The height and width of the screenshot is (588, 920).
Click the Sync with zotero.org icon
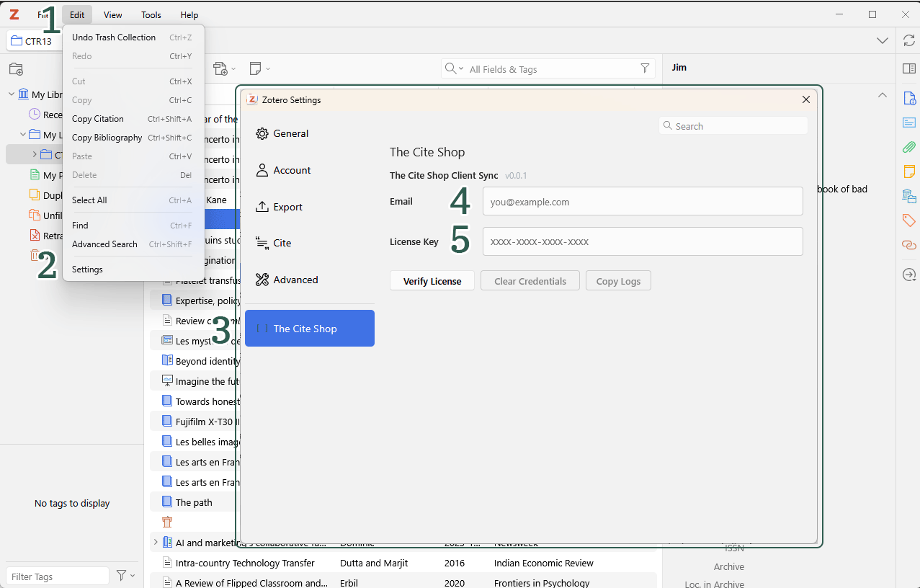[909, 40]
